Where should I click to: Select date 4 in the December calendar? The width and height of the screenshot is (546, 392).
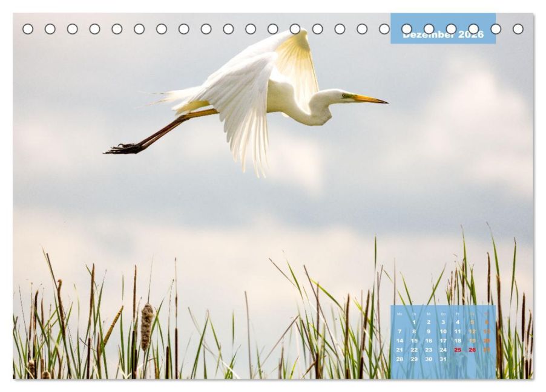(458, 322)
